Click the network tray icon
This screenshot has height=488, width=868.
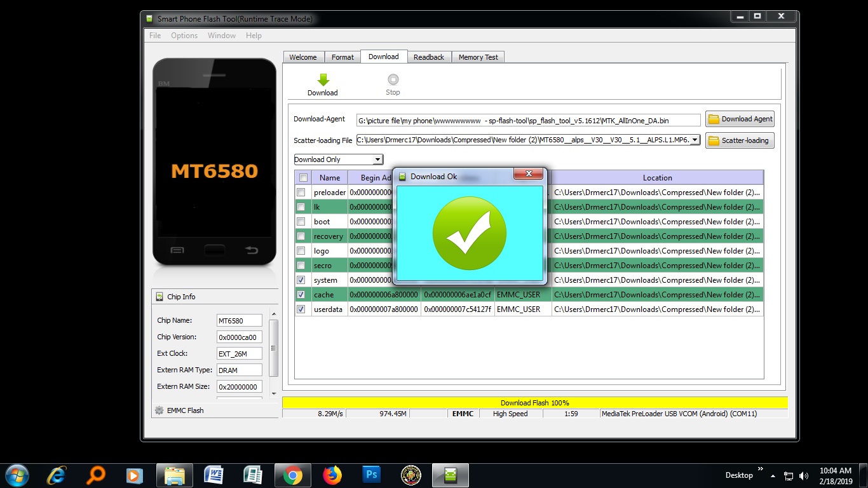pyautogui.click(x=789, y=475)
